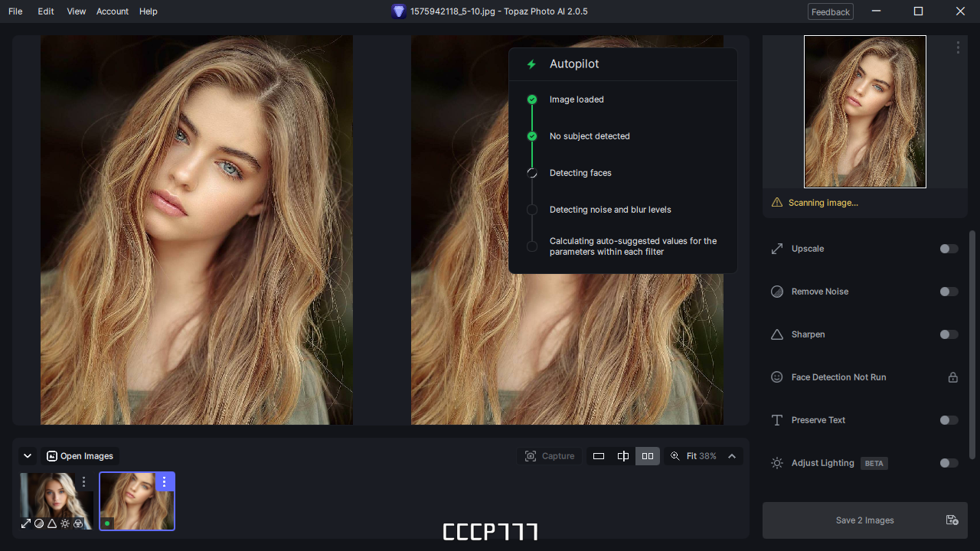Click the navigator preview thumbnail
The width and height of the screenshot is (980, 551).
pos(865,112)
